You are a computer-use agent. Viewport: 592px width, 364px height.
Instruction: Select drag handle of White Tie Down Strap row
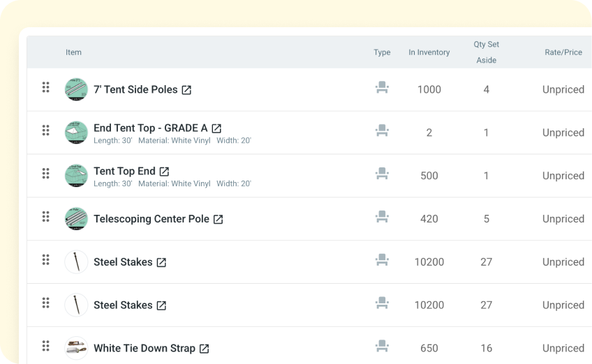[45, 346]
